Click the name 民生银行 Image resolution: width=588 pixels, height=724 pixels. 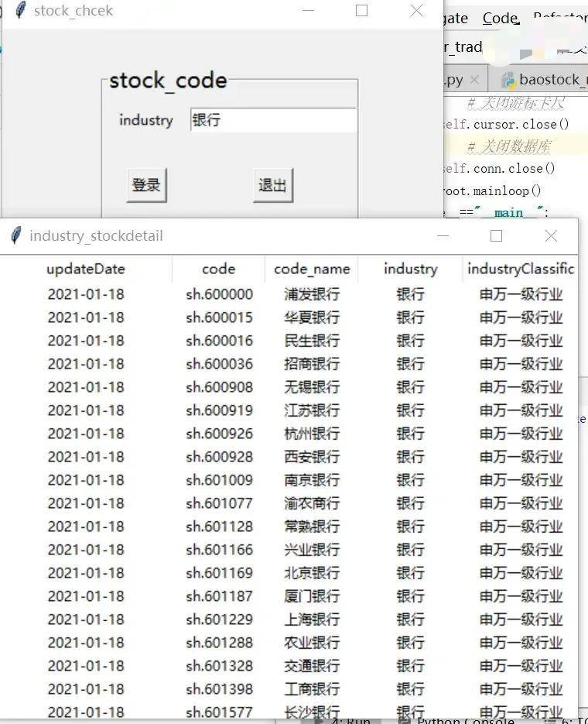click(313, 341)
